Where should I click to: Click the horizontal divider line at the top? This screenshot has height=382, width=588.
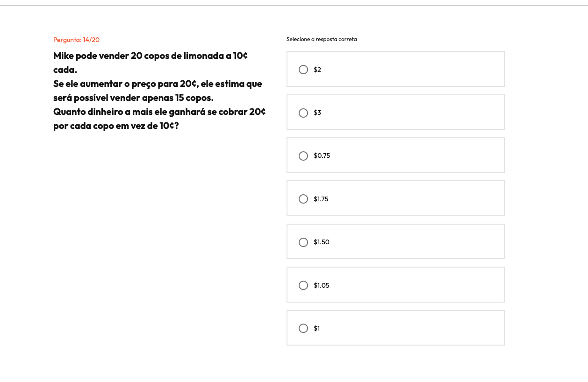(294, 6)
